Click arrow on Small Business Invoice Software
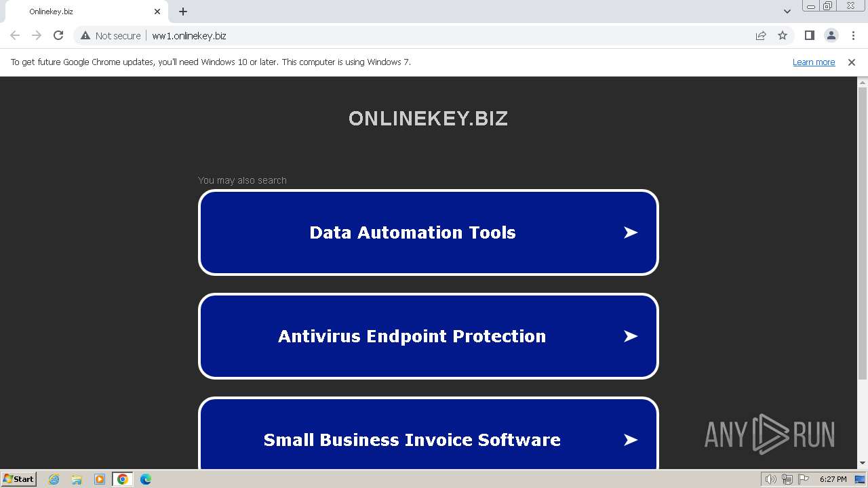This screenshot has width=868, height=488. tap(631, 440)
